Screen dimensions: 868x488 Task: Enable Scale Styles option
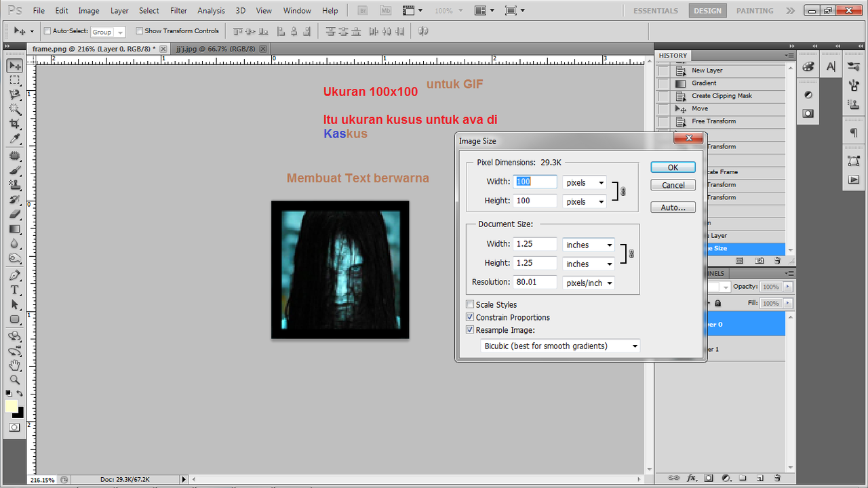[470, 304]
